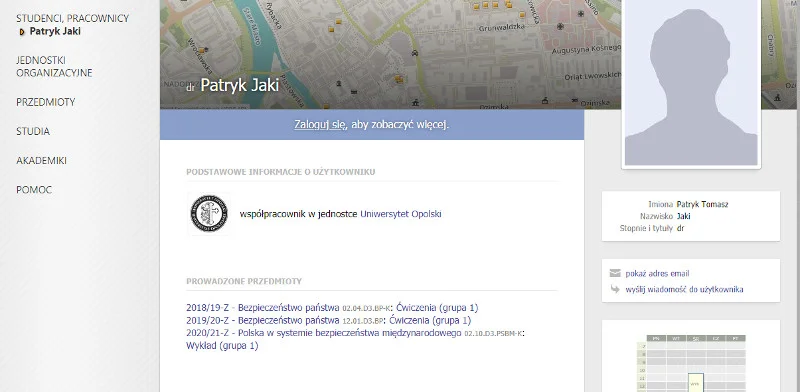Select Patryk Jaki in the sidebar
Image resolution: width=800 pixels, height=392 pixels.
(x=55, y=31)
